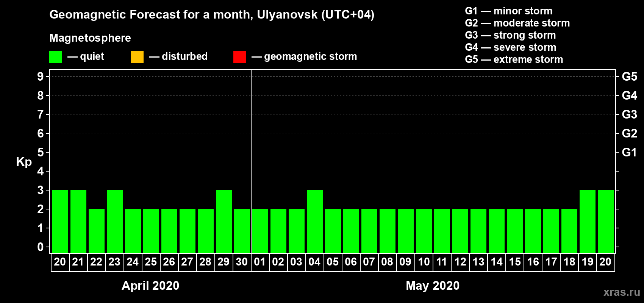Click date label 07 in May
Image resolution: width=644 pixels, height=303 pixels.
(369, 262)
